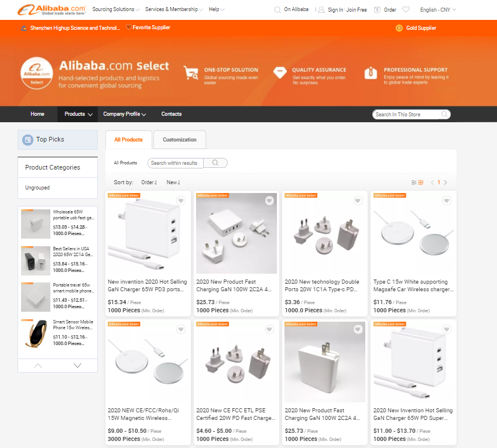Screen dimensions: 497x448
Task: Click the Join Free link
Action: pos(357,10)
